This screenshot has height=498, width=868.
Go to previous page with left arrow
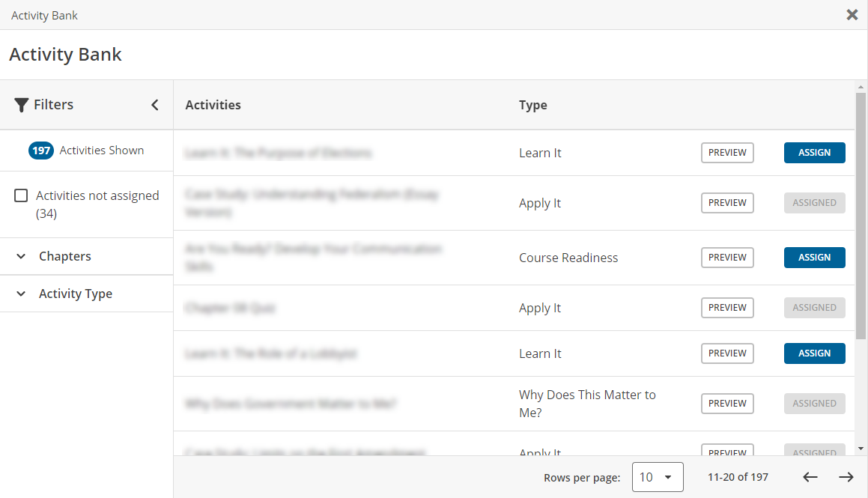[810, 477]
